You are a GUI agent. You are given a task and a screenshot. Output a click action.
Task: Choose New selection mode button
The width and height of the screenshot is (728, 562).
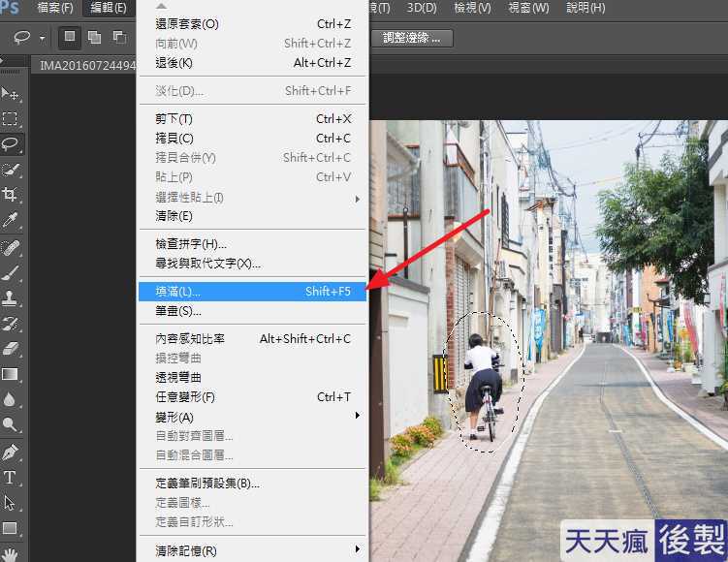tap(70, 37)
